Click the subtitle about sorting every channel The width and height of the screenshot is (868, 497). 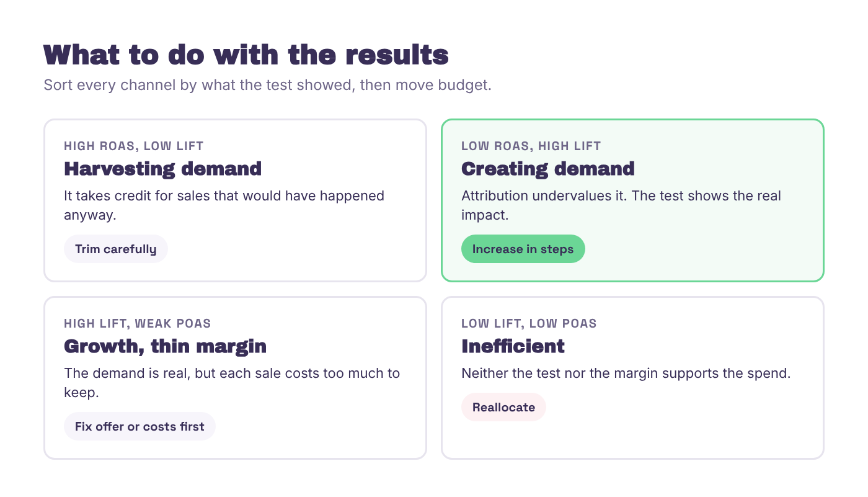(x=267, y=85)
